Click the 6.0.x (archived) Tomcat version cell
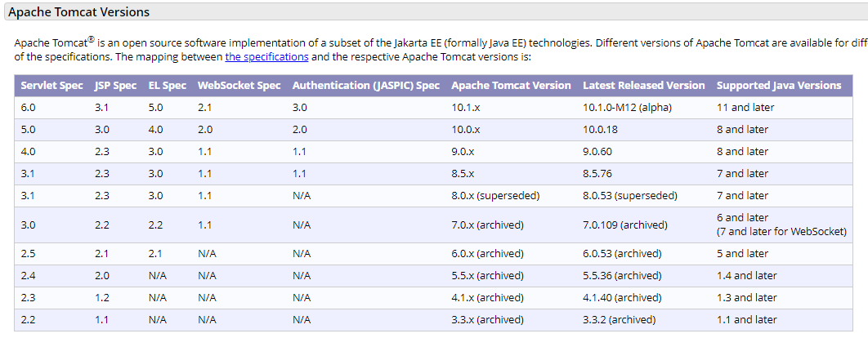The width and height of the screenshot is (868, 338). (487, 254)
